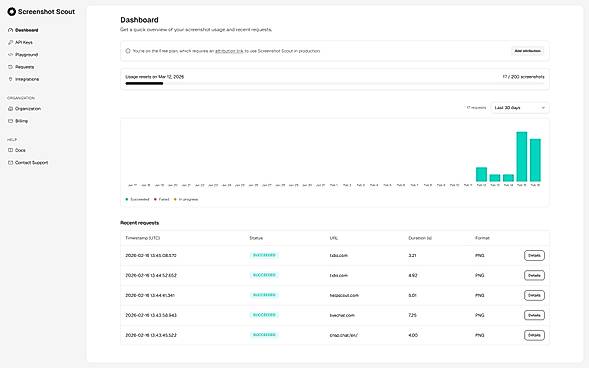This screenshot has width=589, height=368.
Task: Open Billing card icon
Action: click(x=11, y=121)
